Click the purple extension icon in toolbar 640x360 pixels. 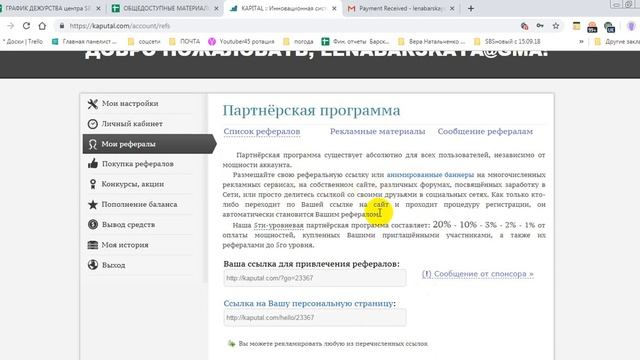[631, 27]
